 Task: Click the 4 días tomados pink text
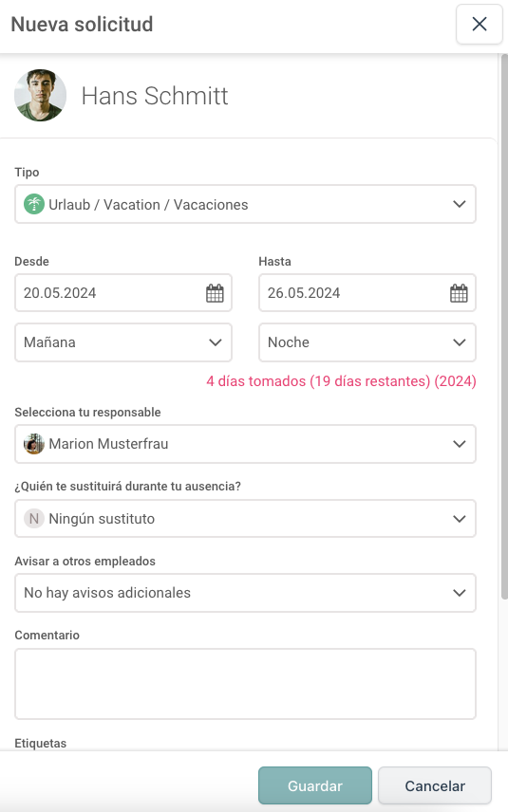tap(256, 381)
